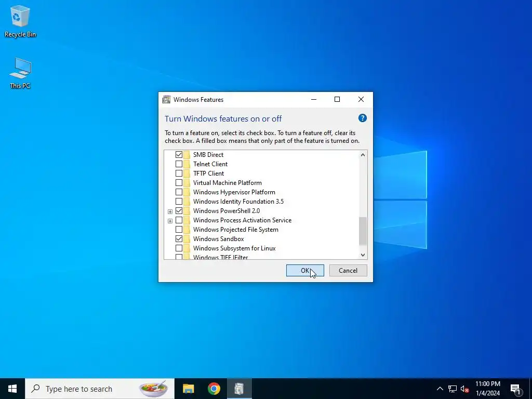The image size is (532, 399).
Task: Minimize the Windows Features dialog
Action: pyautogui.click(x=314, y=99)
